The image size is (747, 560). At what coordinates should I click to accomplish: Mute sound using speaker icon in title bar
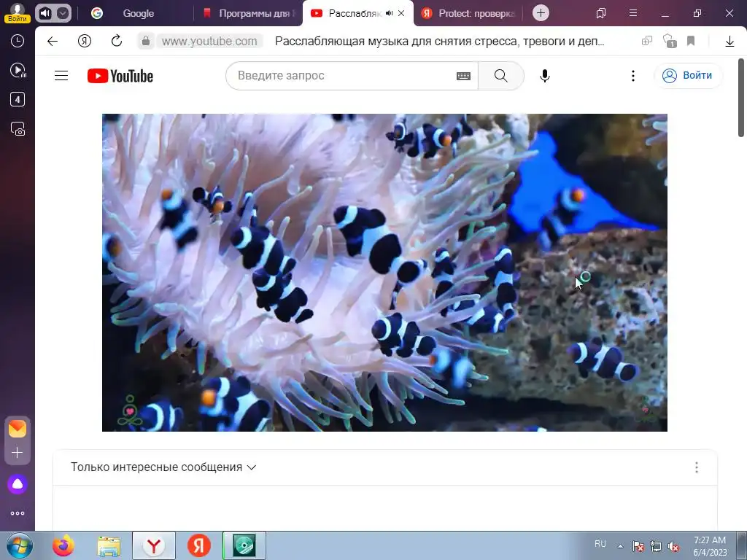(44, 13)
